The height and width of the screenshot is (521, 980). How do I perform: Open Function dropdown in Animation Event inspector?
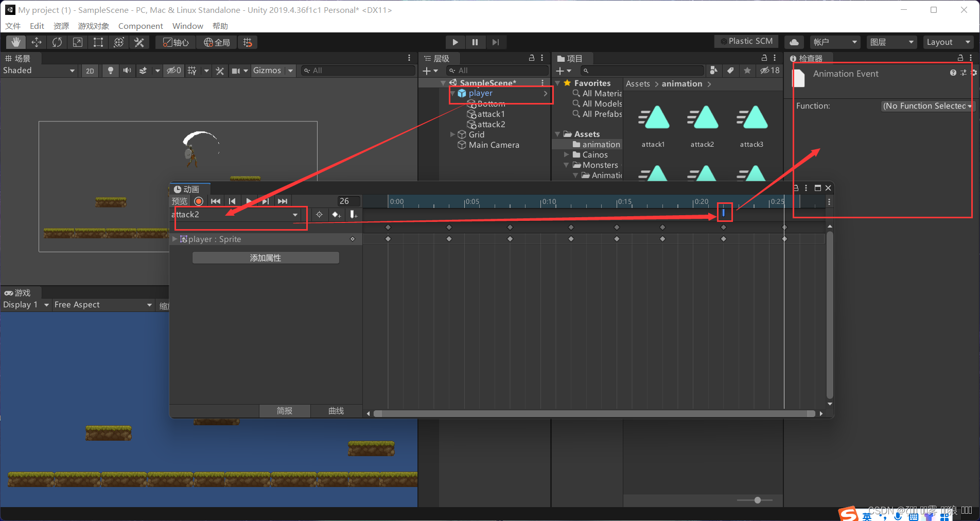[927, 106]
